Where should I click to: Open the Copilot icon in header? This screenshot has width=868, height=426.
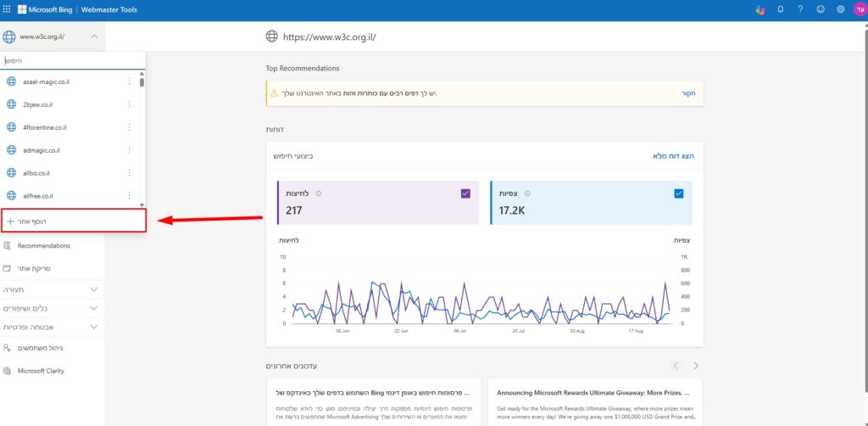tap(760, 9)
